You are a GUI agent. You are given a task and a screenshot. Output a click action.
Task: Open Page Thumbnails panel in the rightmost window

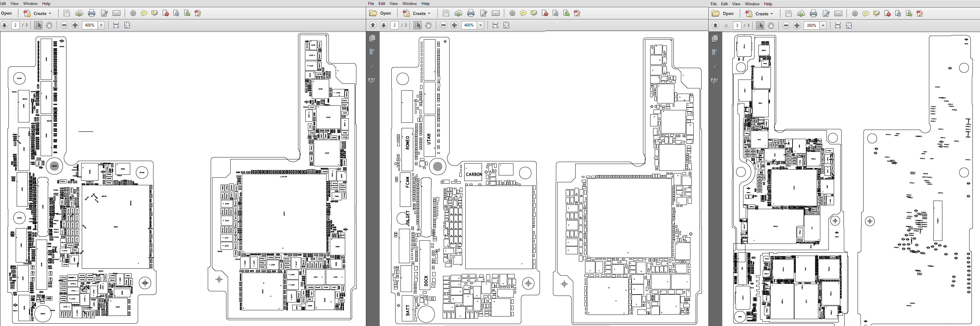pyautogui.click(x=715, y=38)
